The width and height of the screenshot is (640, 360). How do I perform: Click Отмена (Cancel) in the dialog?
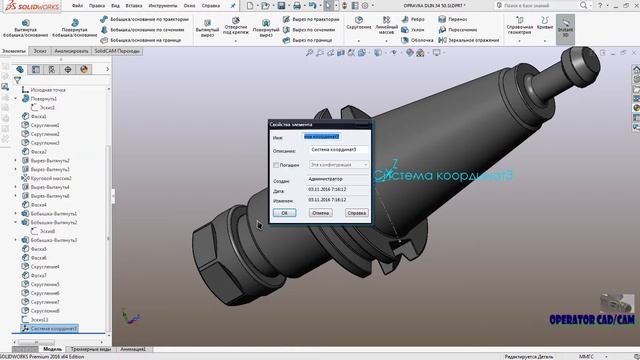[320, 213]
